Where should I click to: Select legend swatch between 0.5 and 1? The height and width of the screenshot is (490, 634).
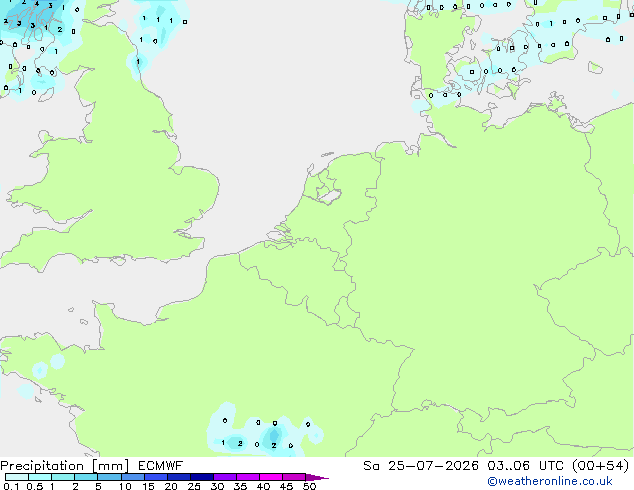point(40,477)
